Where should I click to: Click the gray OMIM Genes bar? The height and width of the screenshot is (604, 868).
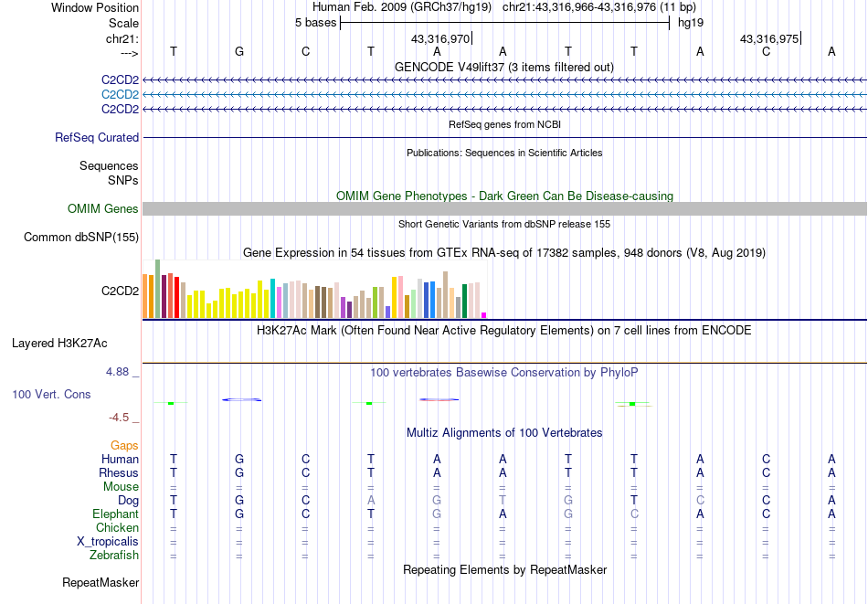[x=504, y=208]
